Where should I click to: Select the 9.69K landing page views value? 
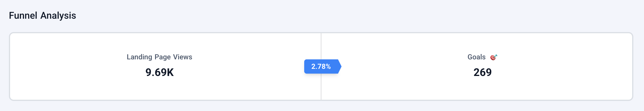pos(160,72)
